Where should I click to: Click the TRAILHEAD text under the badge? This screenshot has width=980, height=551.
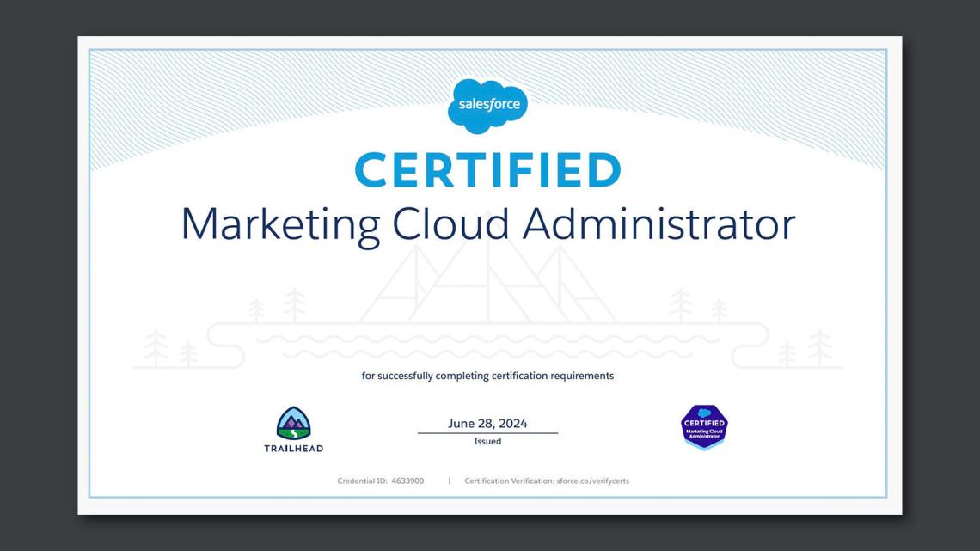pos(293,449)
